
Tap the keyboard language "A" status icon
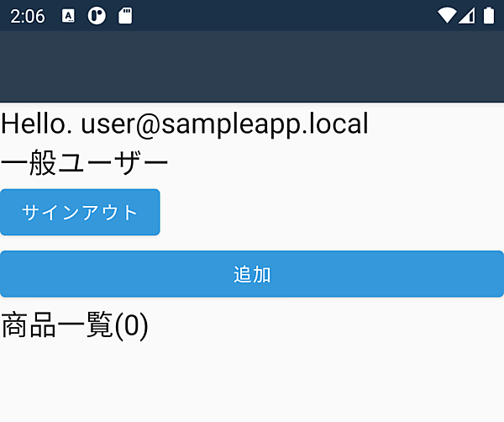coord(69,16)
